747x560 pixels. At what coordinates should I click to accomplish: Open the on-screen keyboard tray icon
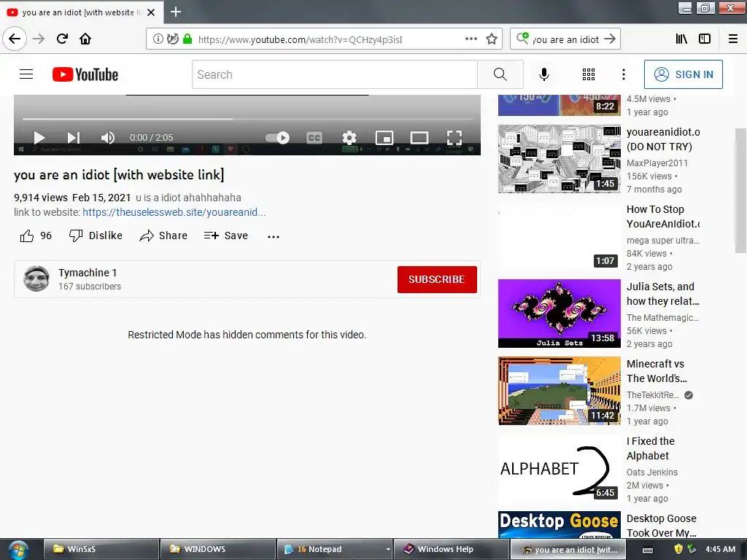(x=648, y=550)
